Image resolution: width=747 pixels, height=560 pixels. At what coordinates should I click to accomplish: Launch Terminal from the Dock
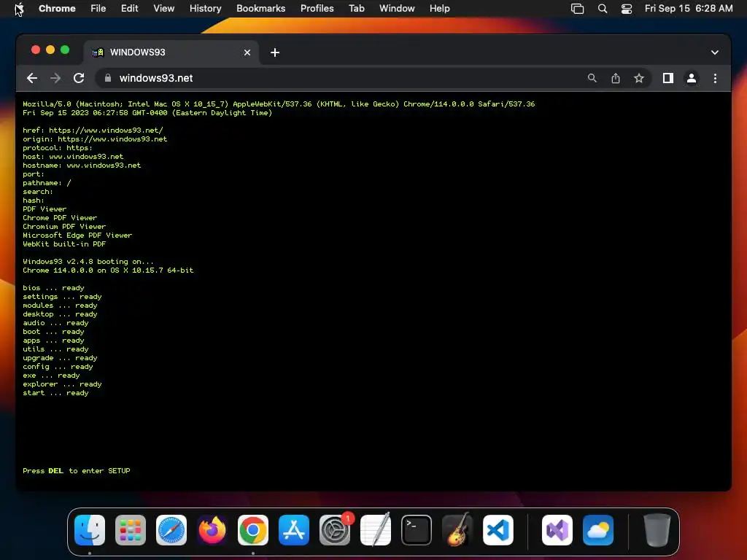point(417,530)
